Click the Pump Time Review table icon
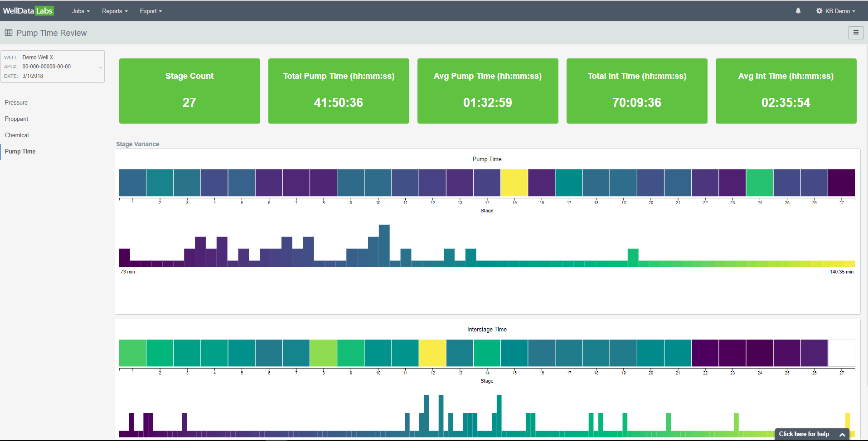 (9, 33)
